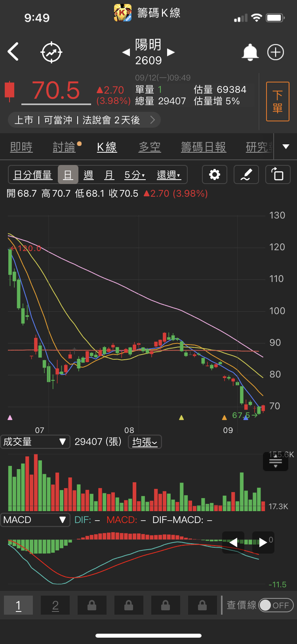
Task: Tap the chart scroll right arrow
Action: tap(263, 542)
